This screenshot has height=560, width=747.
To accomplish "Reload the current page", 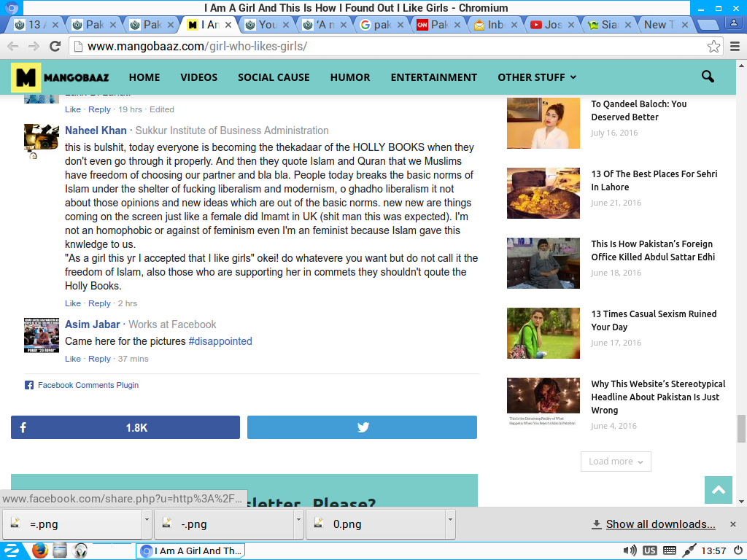I will pyautogui.click(x=55, y=46).
